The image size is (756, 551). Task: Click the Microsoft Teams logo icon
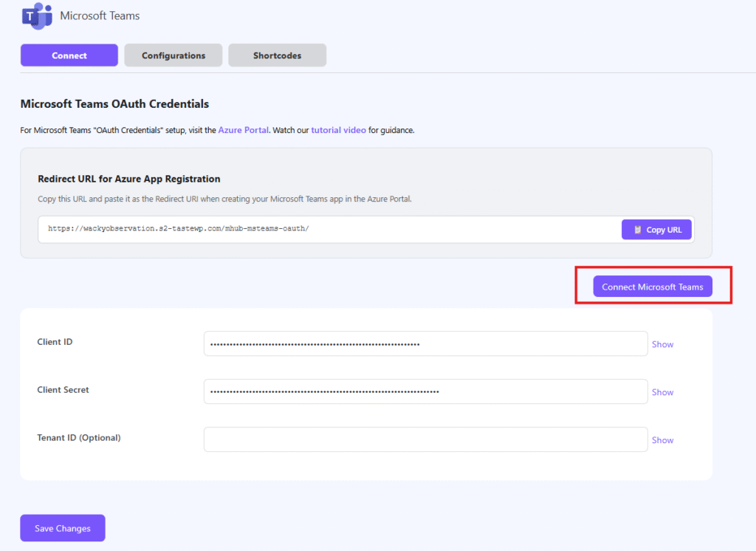(37, 16)
